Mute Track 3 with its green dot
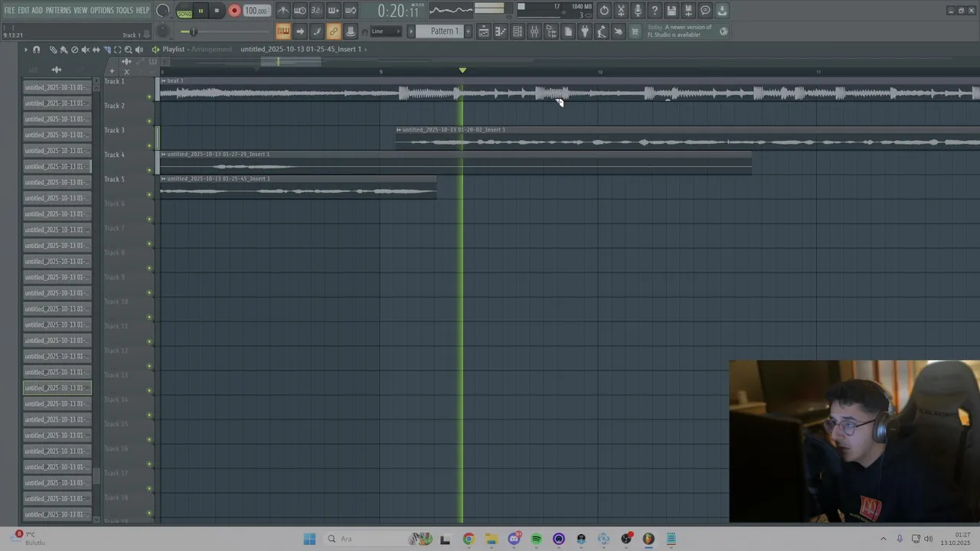980x551 pixels. 149,145
